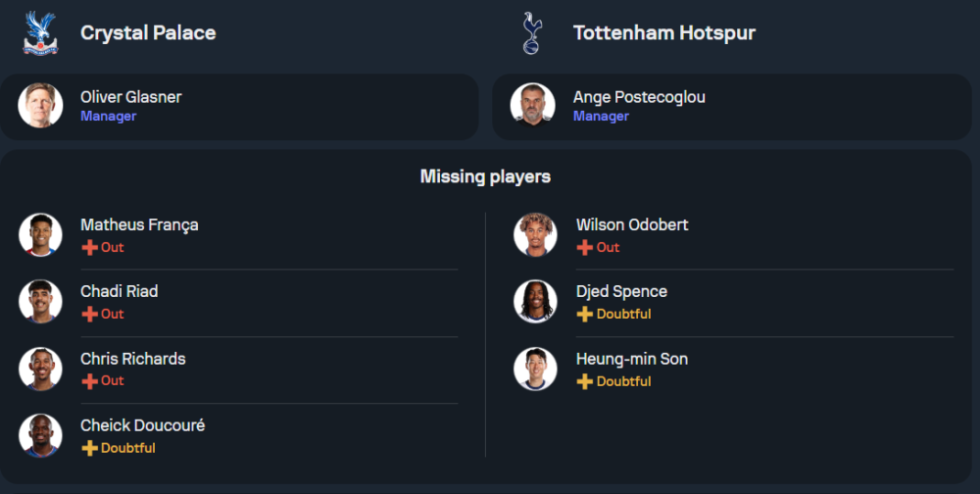
Task: Click the red injury icon beside Chris Richards
Action: (89, 381)
